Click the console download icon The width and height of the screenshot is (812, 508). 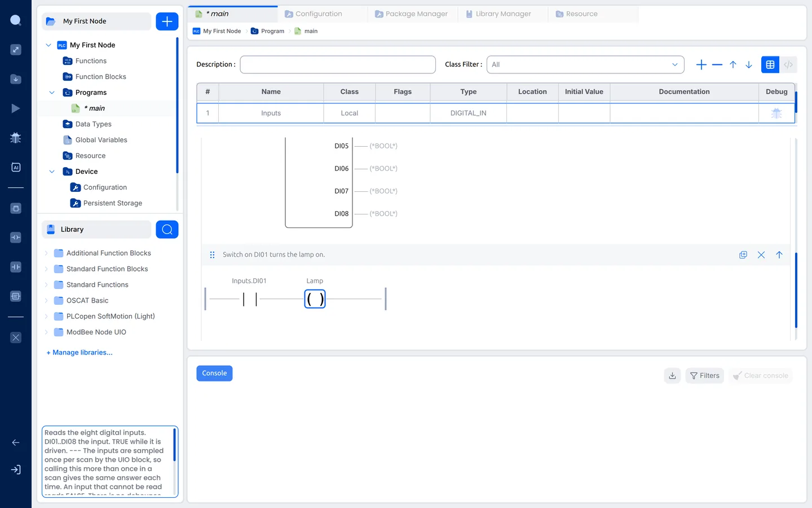click(x=672, y=375)
